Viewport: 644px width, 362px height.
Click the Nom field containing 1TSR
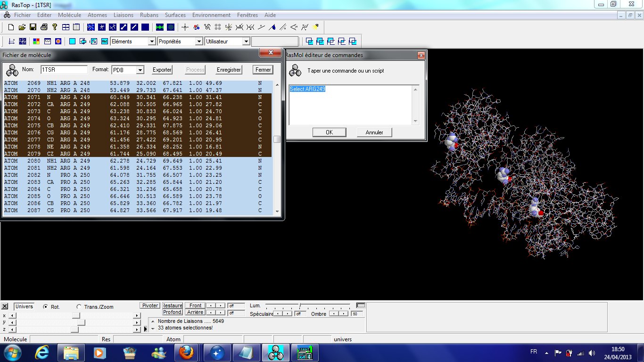64,70
